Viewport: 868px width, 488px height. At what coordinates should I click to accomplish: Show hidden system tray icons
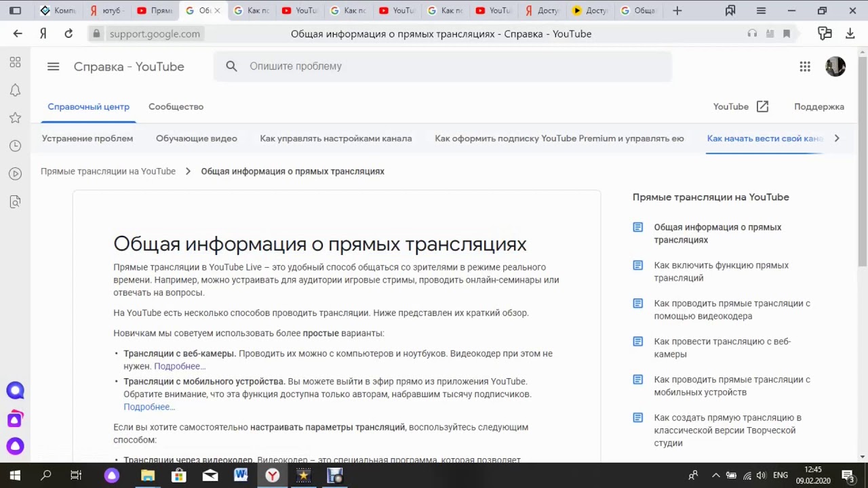[715, 475]
